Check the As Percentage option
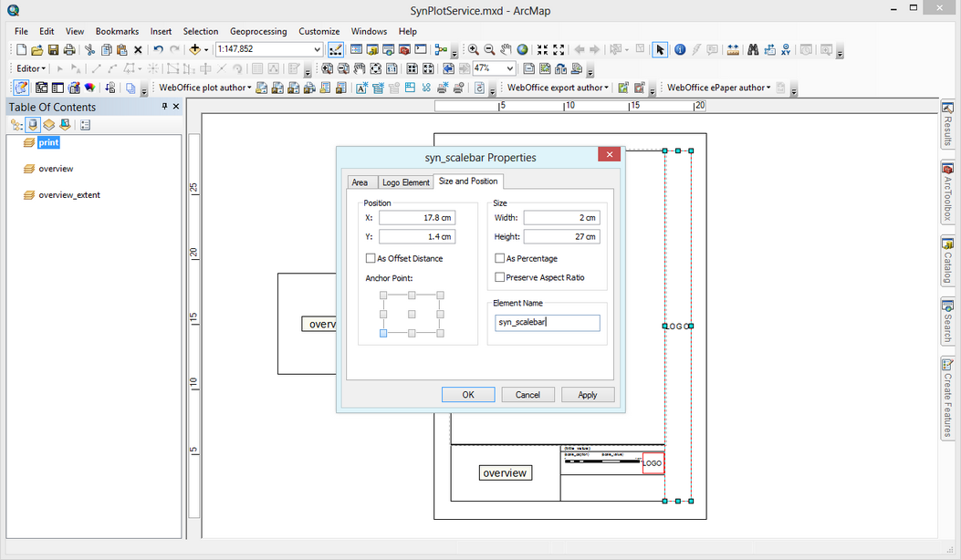Screen dimensions: 961x560 click(499, 259)
